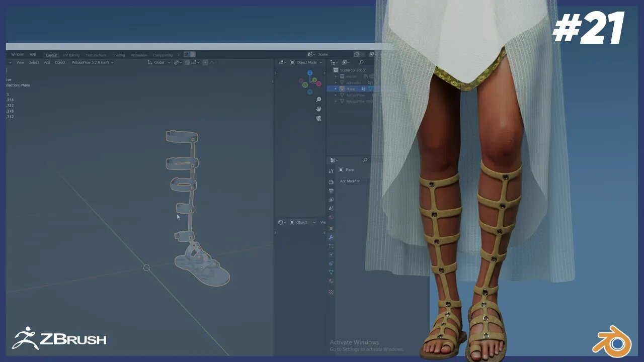Open the Tool properties tab
The height and width of the screenshot is (362, 644).
tap(331, 171)
